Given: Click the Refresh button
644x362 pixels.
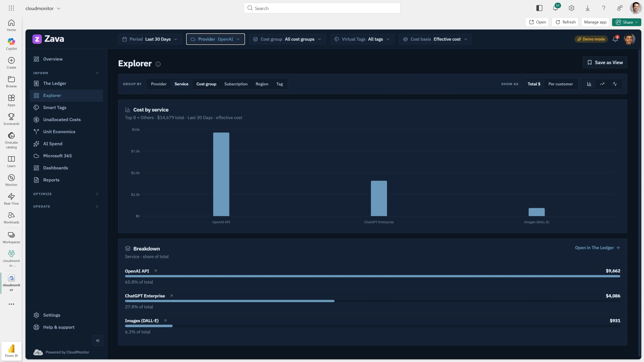Looking at the screenshot, I should click(x=565, y=22).
